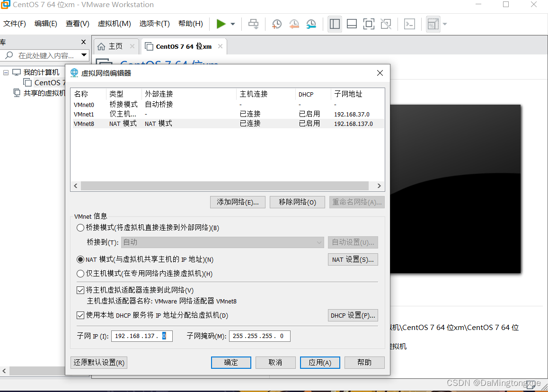Close the 主页 tab
Image resolution: width=548 pixels, height=392 pixels.
point(132,46)
